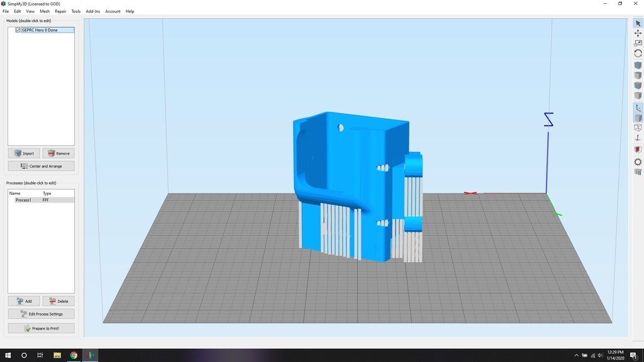644x362 pixels.
Task: Select the model selection arrow tool
Action: [x=638, y=23]
